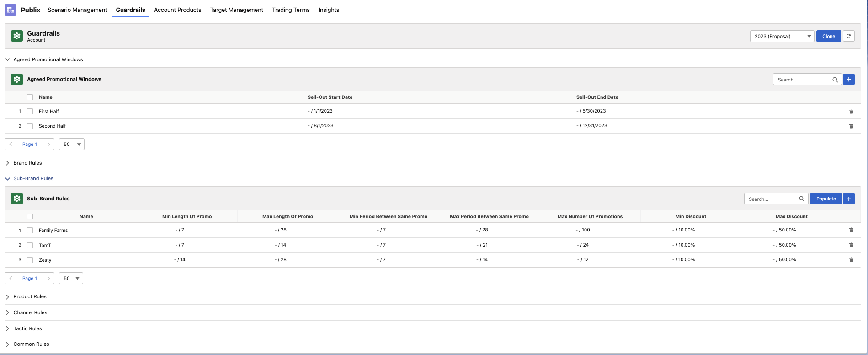This screenshot has width=868, height=355.
Task: Collapse the Sub-Brand Rules section
Action: coord(8,178)
